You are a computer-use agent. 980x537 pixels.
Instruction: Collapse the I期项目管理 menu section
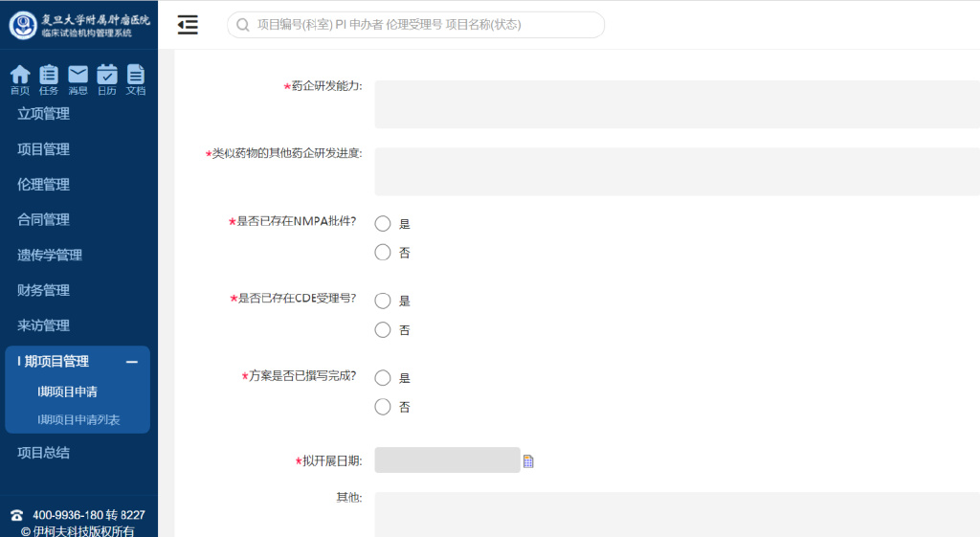tap(132, 362)
